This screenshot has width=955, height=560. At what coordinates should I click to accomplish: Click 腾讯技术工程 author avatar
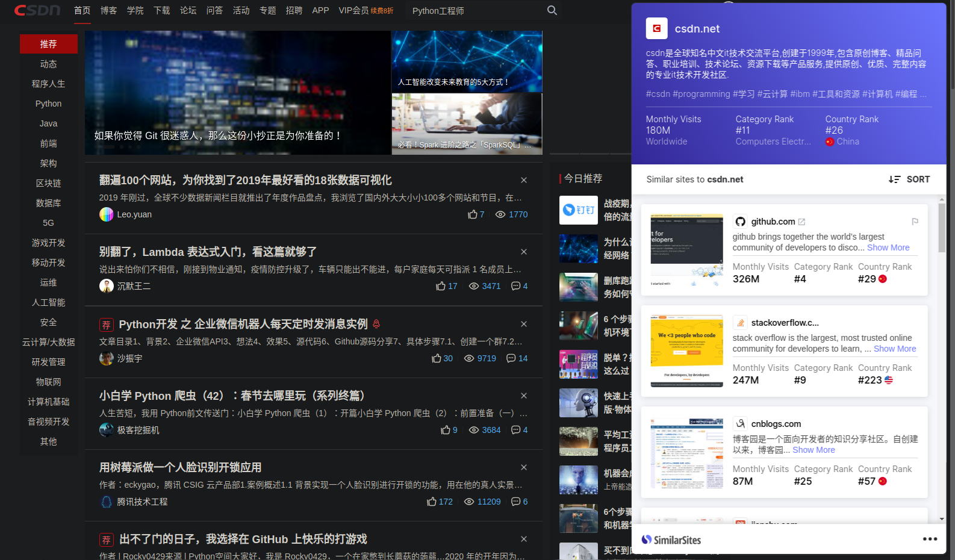(107, 502)
